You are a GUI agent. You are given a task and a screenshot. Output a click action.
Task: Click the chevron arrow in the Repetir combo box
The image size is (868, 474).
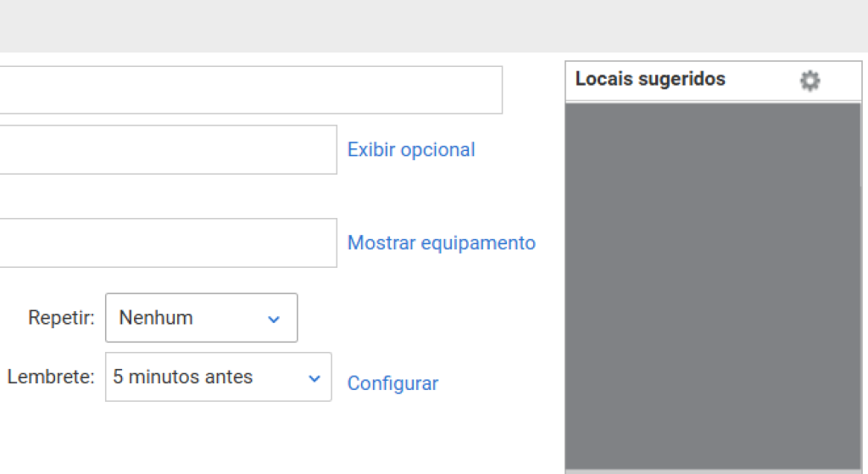click(x=274, y=319)
